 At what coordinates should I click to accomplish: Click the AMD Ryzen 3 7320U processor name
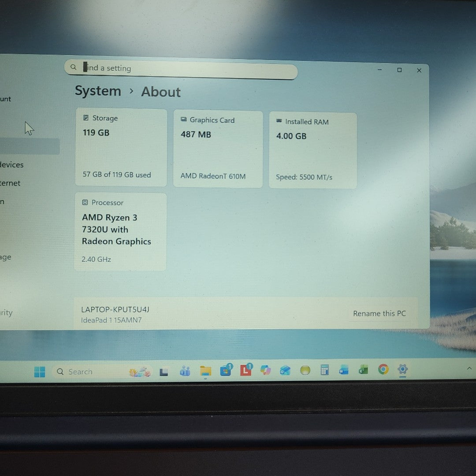pos(116,230)
